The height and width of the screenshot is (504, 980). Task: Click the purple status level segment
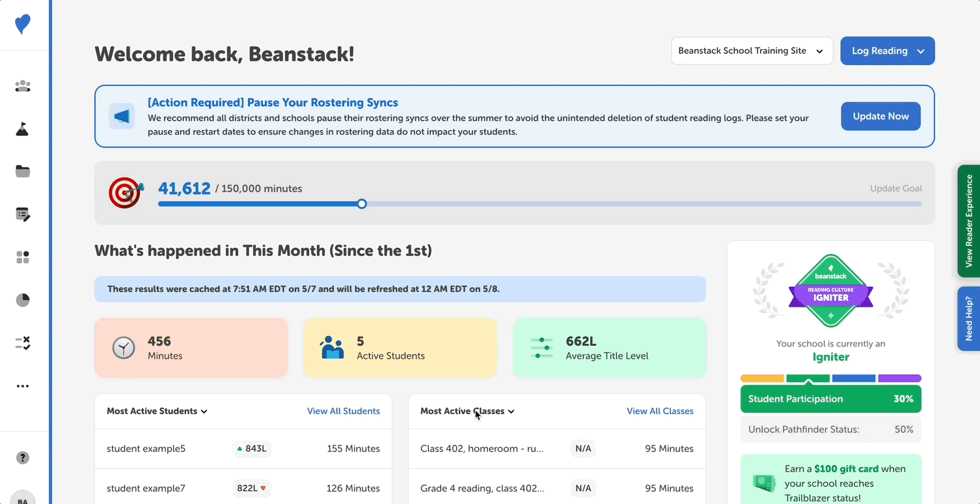899,378
